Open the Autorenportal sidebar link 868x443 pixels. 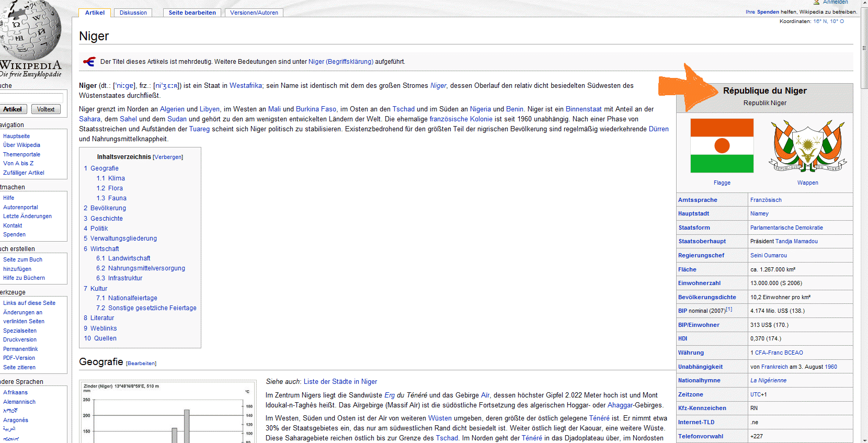click(20, 207)
